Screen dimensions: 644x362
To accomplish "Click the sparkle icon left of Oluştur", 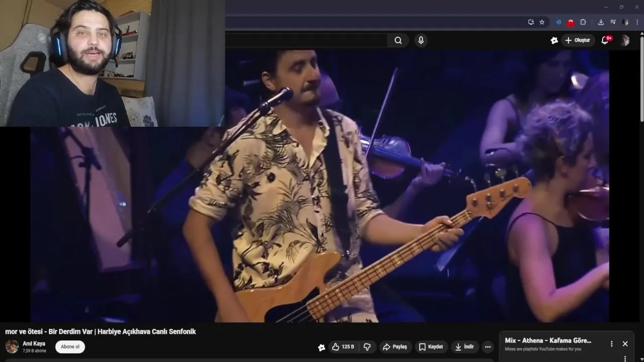I will click(554, 41).
